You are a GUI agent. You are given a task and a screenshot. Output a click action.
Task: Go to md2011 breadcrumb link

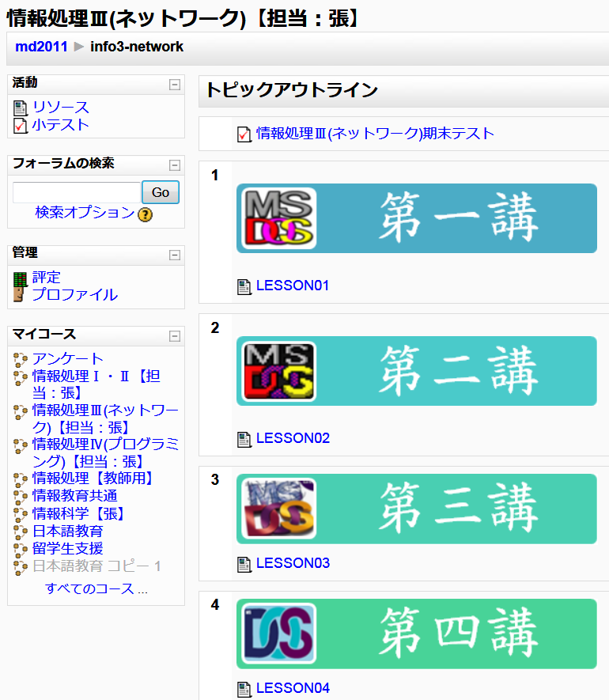[x=41, y=47]
